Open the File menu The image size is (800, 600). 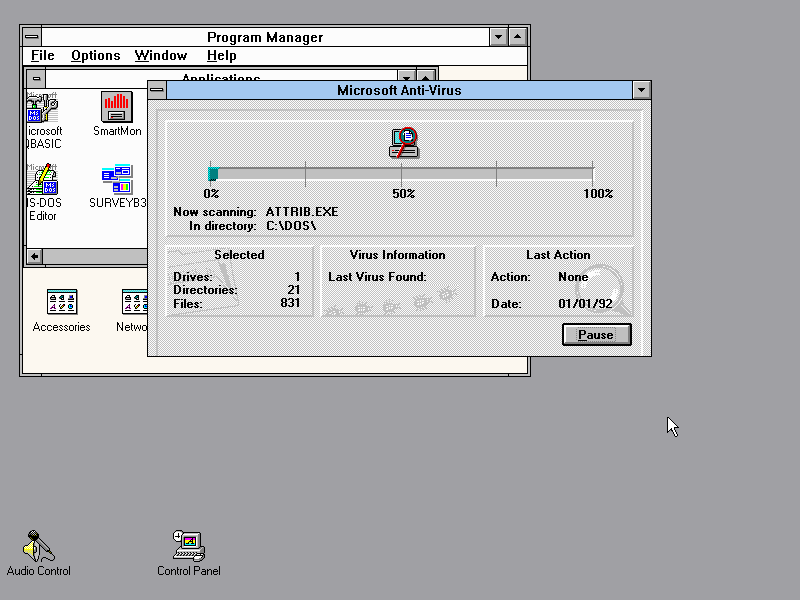click(42, 56)
